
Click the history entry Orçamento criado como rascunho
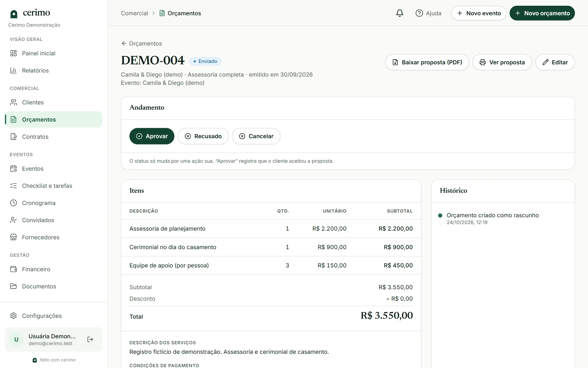point(493,215)
